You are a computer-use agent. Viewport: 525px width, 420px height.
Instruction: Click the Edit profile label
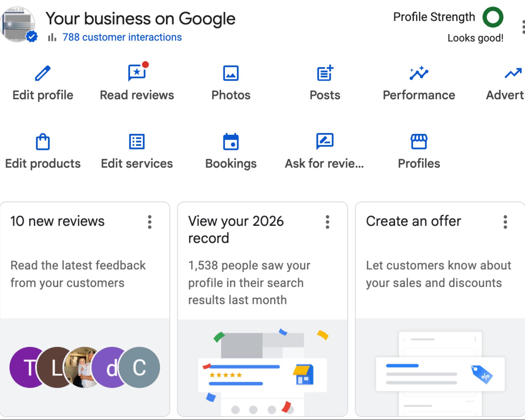43,95
